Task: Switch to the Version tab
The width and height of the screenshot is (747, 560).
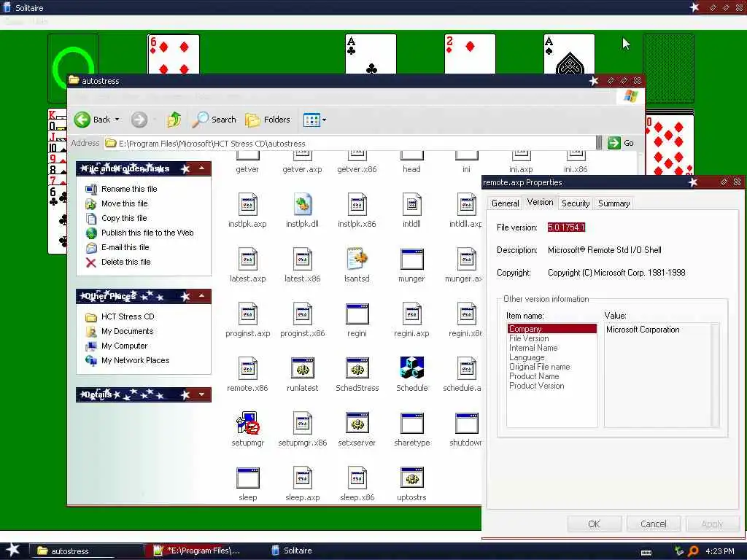Action: 541,203
